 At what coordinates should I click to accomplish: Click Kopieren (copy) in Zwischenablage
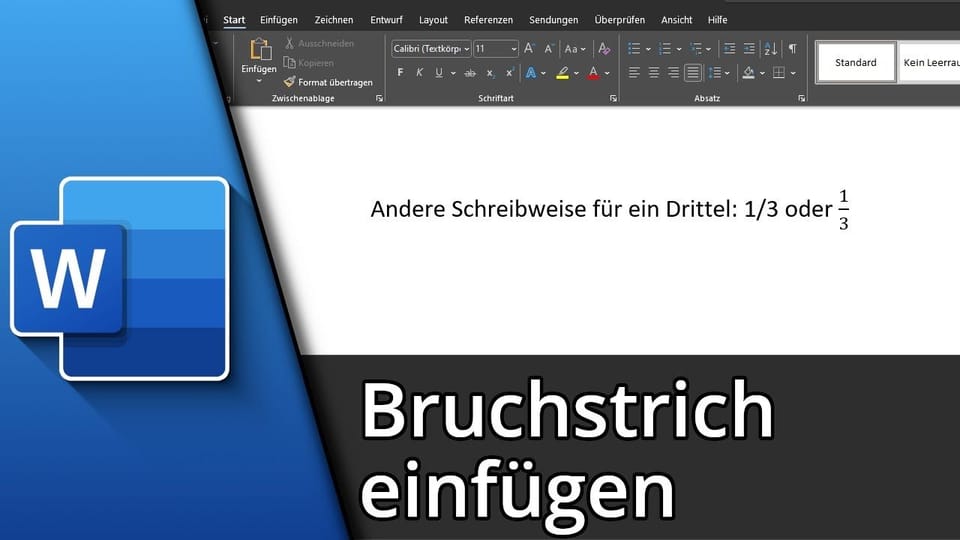click(x=309, y=62)
